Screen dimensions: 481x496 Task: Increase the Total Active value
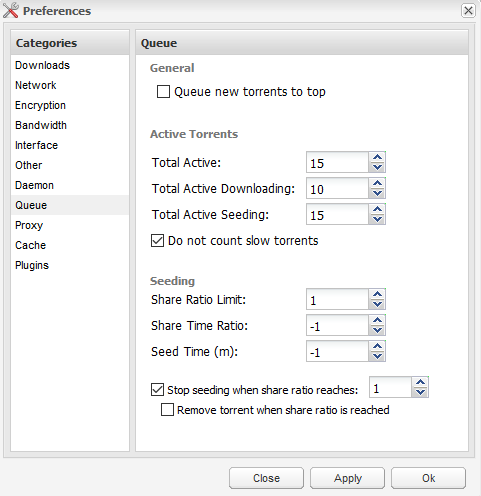click(x=377, y=157)
